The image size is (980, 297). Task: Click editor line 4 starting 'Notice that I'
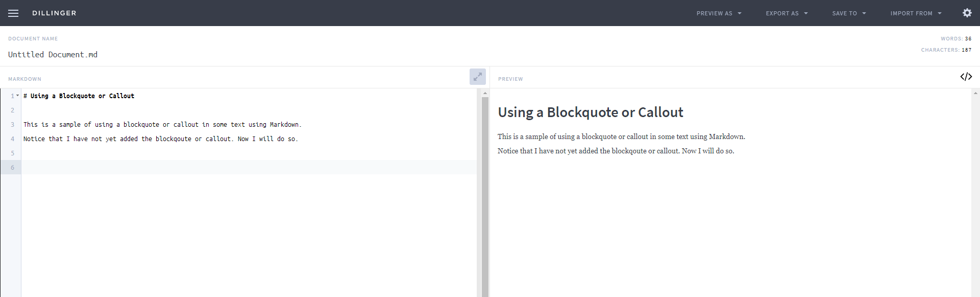(160, 139)
